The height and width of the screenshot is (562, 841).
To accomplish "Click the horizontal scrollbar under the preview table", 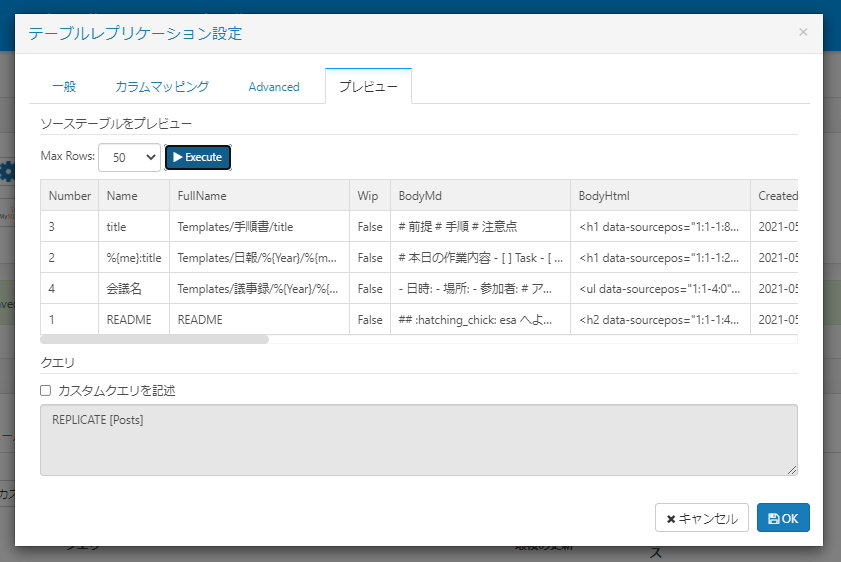I will (x=154, y=339).
